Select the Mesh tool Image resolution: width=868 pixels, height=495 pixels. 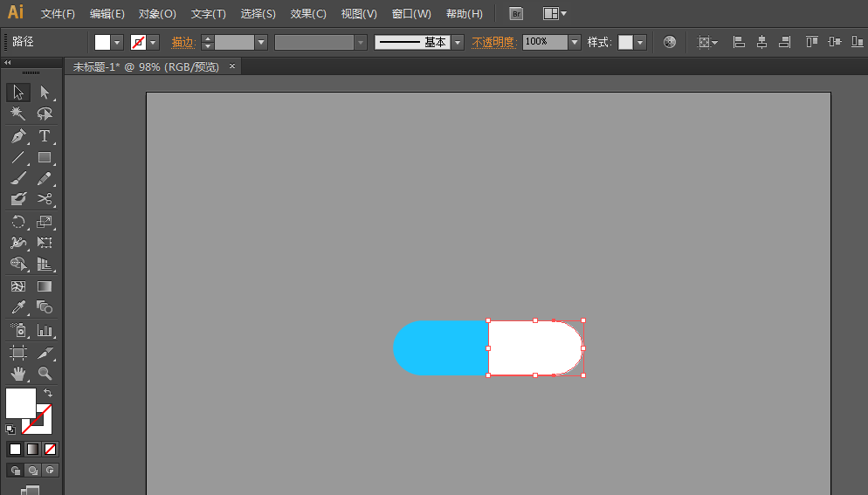[18, 286]
